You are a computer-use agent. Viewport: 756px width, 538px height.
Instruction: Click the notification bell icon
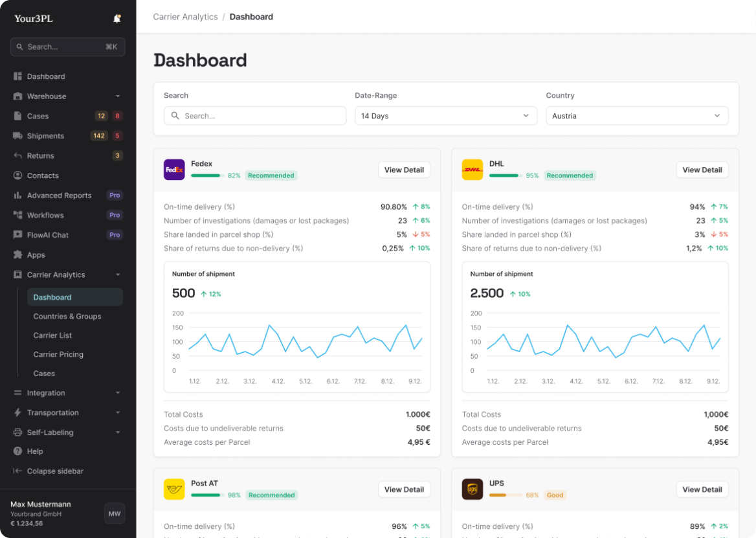tap(117, 19)
